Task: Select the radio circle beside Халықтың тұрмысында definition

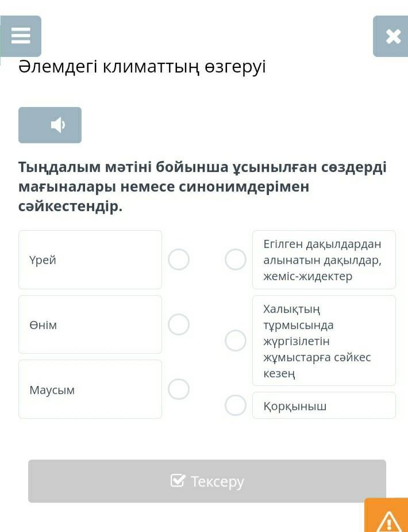Action: 236,340
